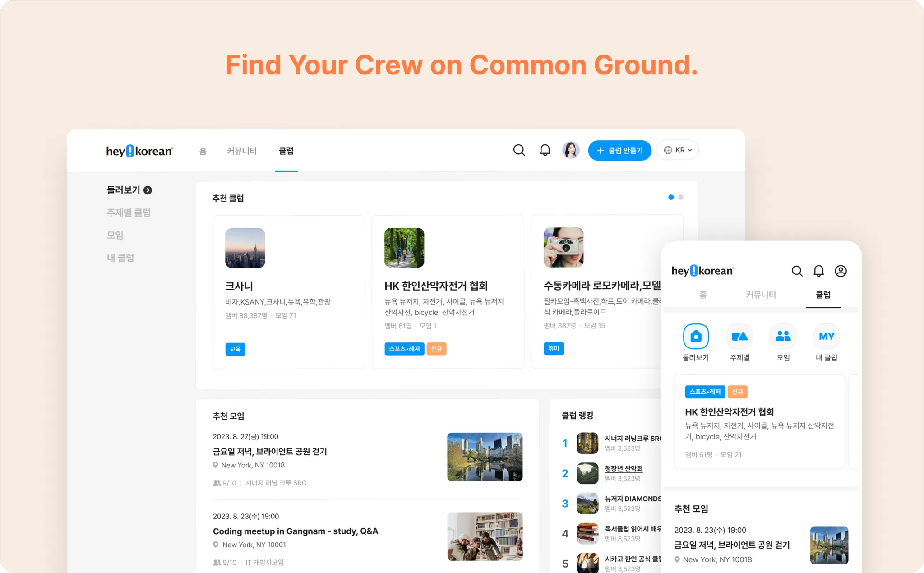
Task: Select first blue carousel page dot
Action: pos(671,197)
